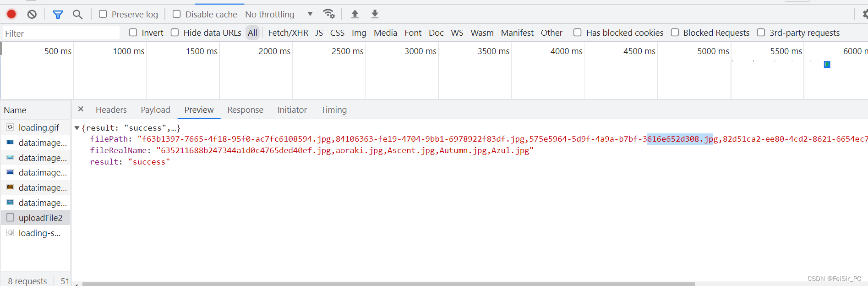Open the No throttling dropdown

tap(279, 14)
